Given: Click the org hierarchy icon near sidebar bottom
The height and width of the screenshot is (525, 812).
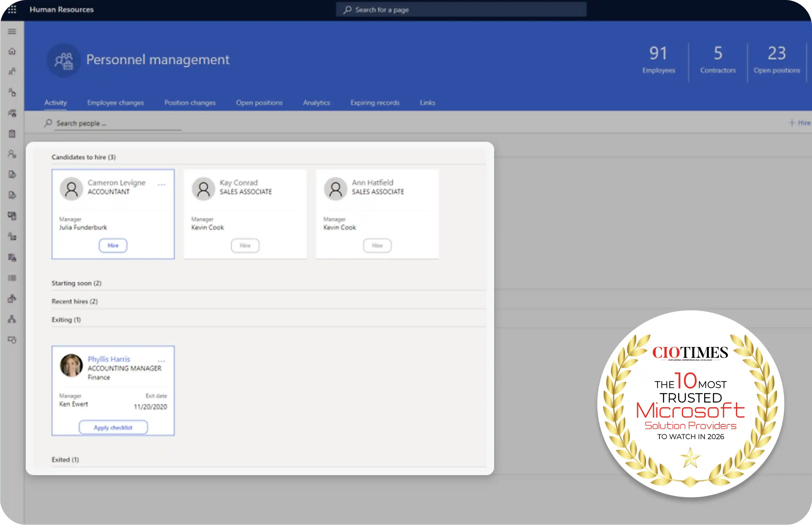Looking at the screenshot, I should click(12, 319).
